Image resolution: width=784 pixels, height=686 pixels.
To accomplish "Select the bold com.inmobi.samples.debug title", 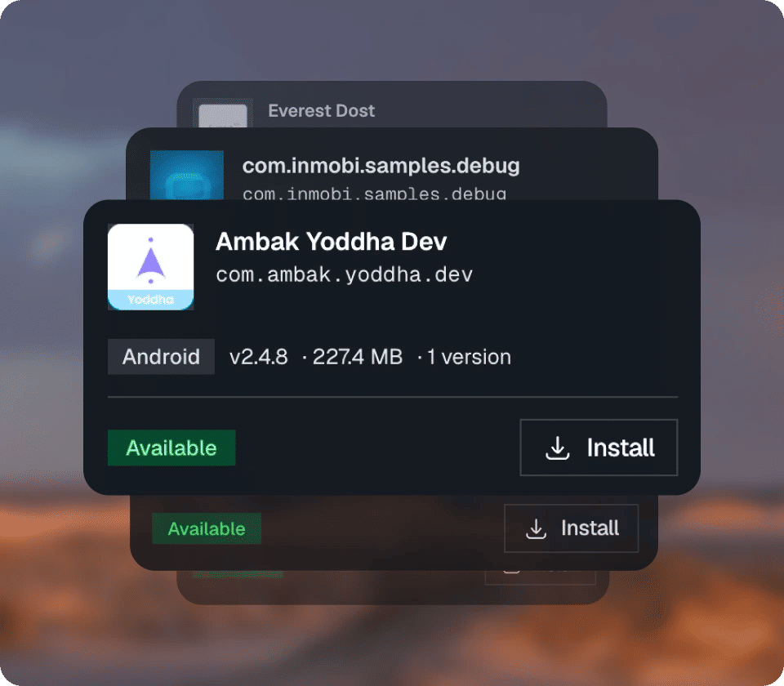I will coord(381,166).
